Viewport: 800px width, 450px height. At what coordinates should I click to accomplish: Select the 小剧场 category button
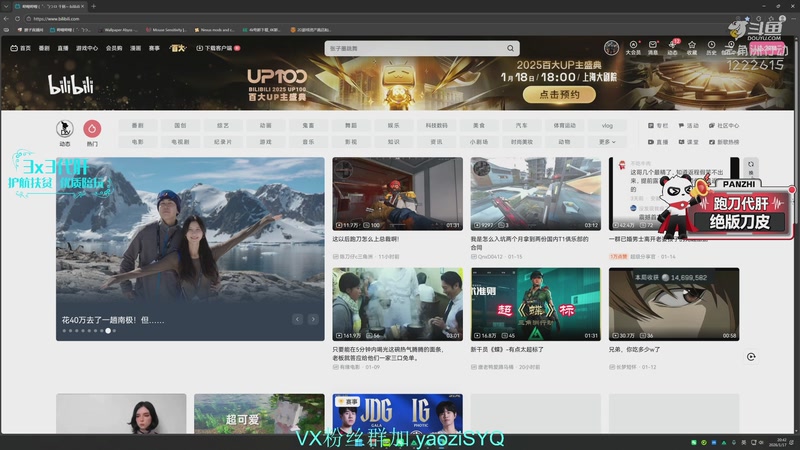[x=479, y=142]
